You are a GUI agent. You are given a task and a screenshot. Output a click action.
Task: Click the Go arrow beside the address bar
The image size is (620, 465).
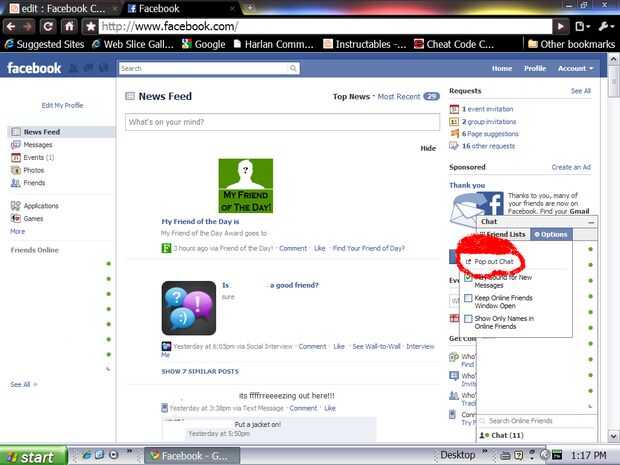tap(561, 26)
